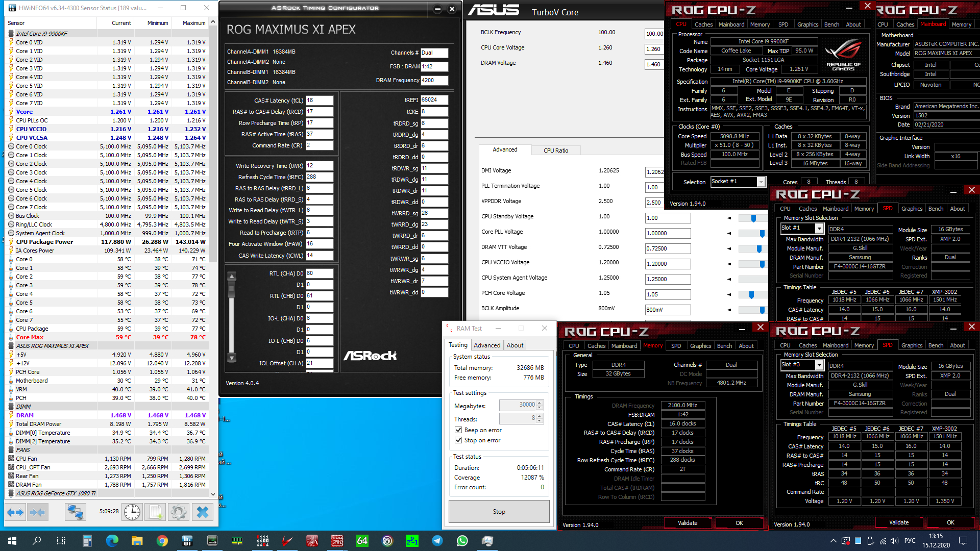Toggle Stop on error checkbox

click(458, 440)
